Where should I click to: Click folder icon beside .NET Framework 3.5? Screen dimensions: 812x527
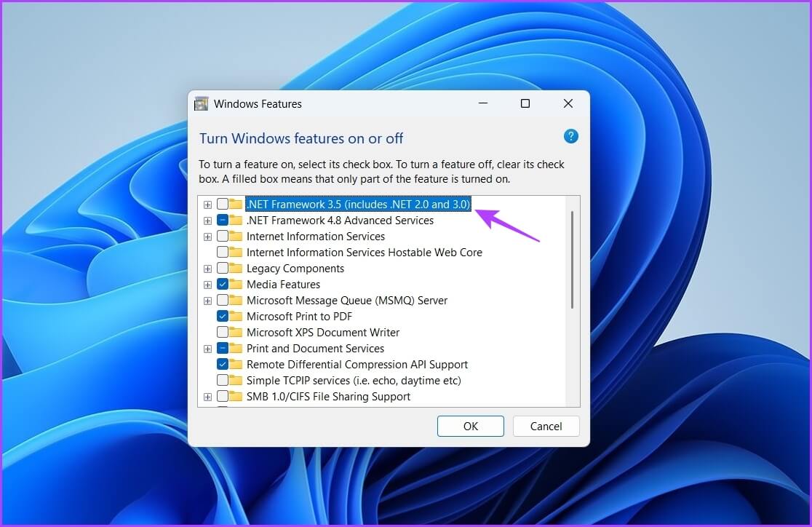pyautogui.click(x=236, y=204)
